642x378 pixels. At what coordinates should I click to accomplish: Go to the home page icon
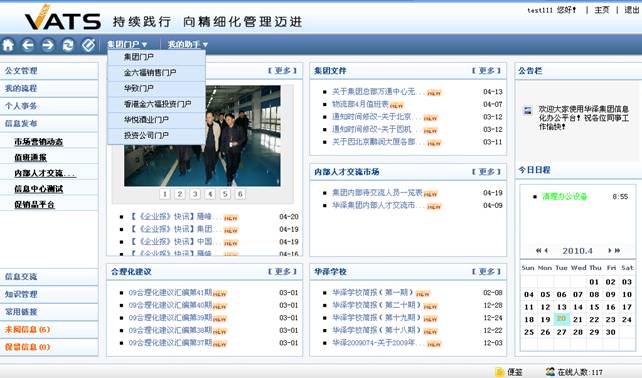[x=8, y=45]
